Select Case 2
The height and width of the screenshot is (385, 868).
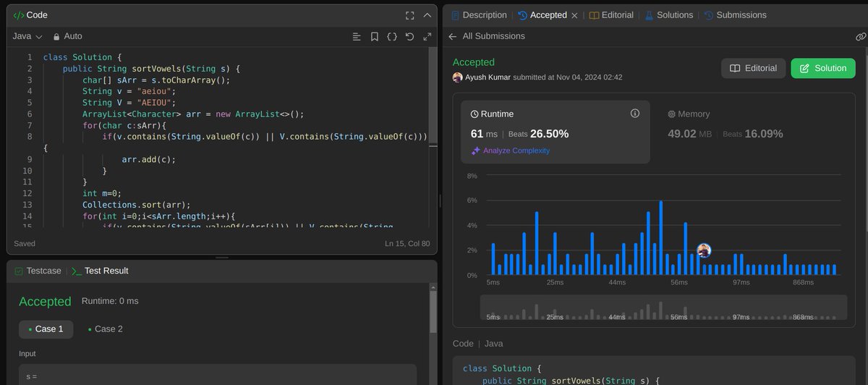click(x=106, y=329)
